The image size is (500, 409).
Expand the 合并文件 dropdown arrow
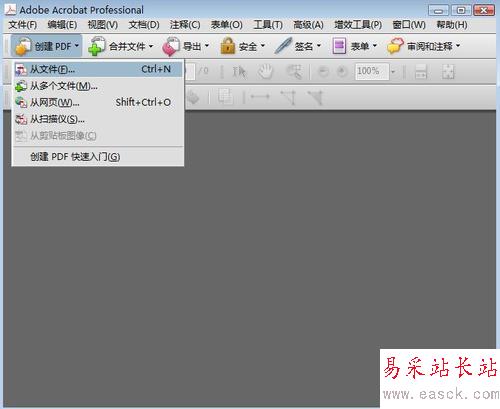pyautogui.click(x=151, y=46)
